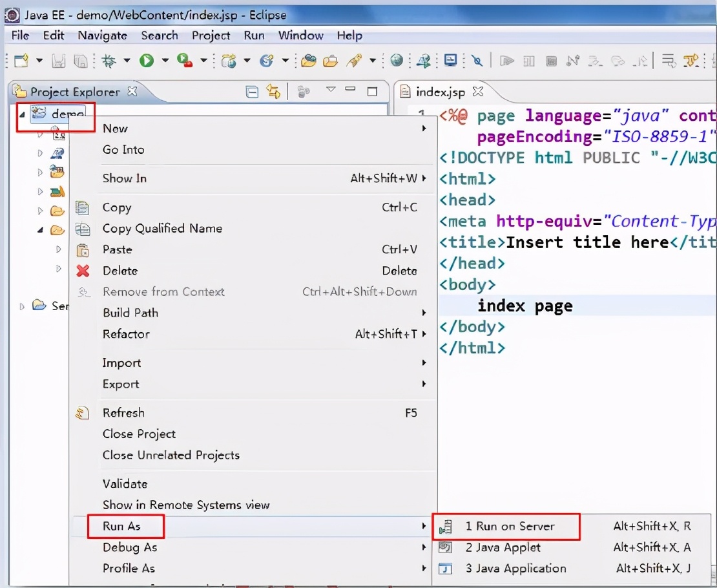Toggle Link with Editor in Project Explorer
This screenshot has width=717, height=588.
coord(274,92)
